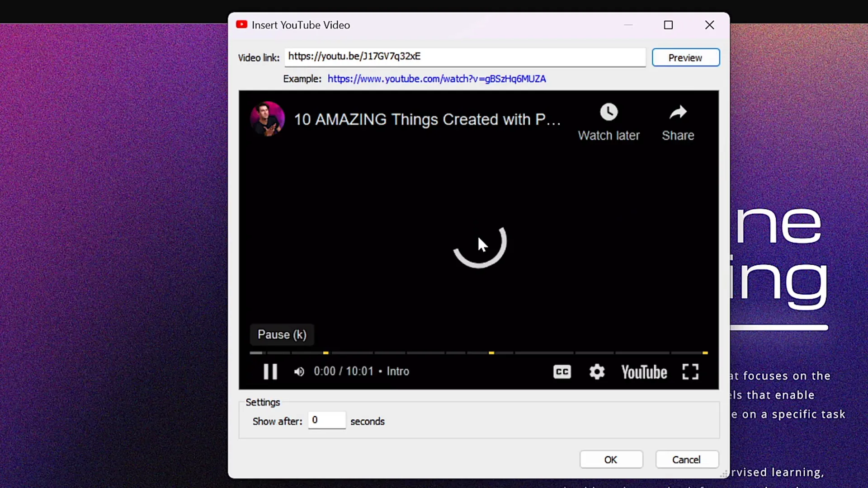Click the OK button
Viewport: 868px width, 488px height.
pos(611,460)
